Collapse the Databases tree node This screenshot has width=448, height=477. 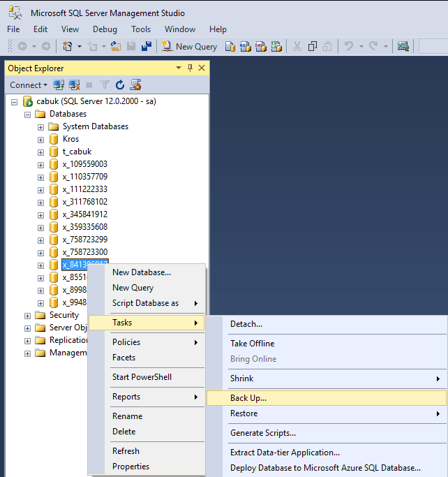click(x=28, y=115)
